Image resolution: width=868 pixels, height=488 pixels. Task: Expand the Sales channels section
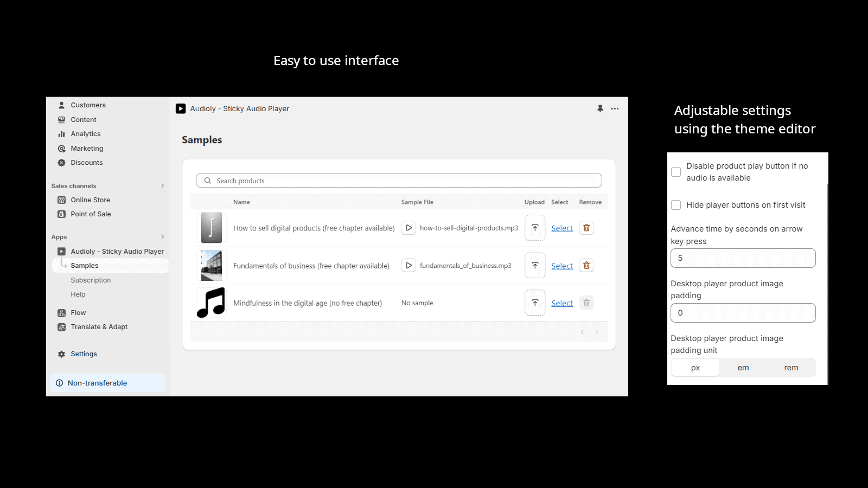point(162,185)
